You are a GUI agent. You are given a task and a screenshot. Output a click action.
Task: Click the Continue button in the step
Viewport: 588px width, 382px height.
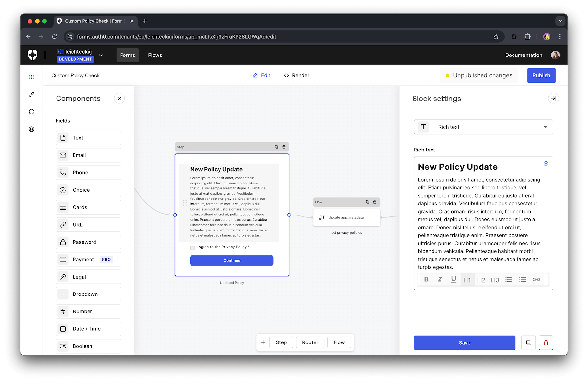click(x=232, y=261)
